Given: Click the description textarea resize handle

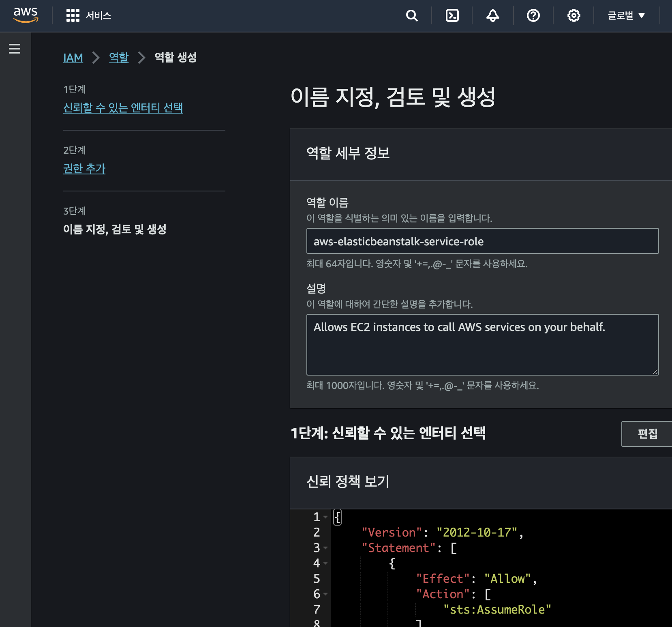Looking at the screenshot, I should click(655, 371).
